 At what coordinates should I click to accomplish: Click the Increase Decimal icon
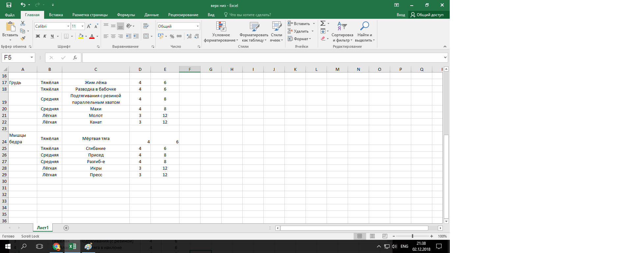(x=189, y=36)
